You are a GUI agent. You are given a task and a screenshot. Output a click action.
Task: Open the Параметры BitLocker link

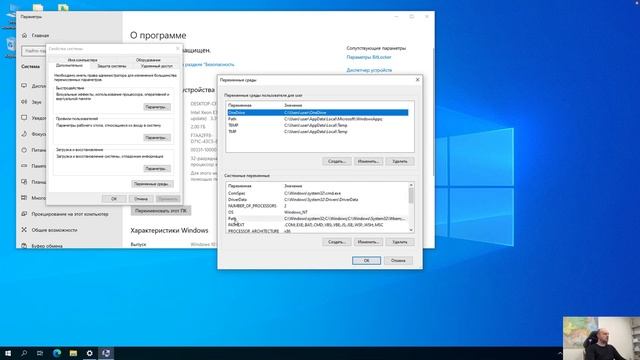click(369, 57)
